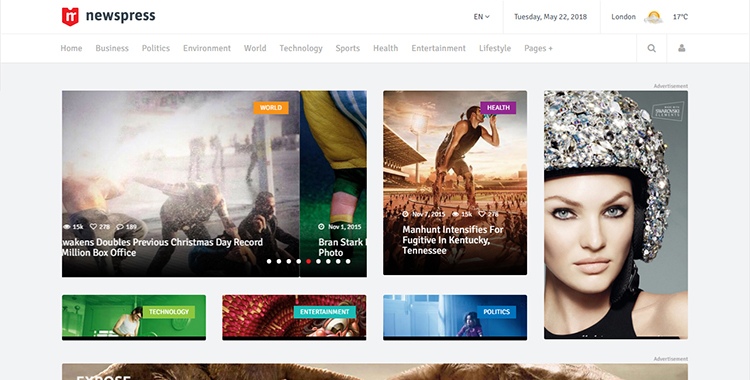Screen dimensions: 750x380
Task: Click the date Tuesday, May 22, 2018
Action: (x=551, y=17)
